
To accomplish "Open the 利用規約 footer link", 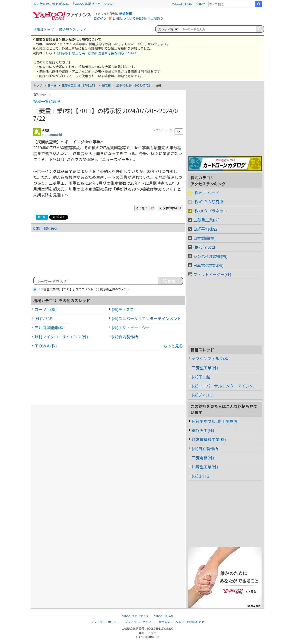I will [x=164, y=622].
